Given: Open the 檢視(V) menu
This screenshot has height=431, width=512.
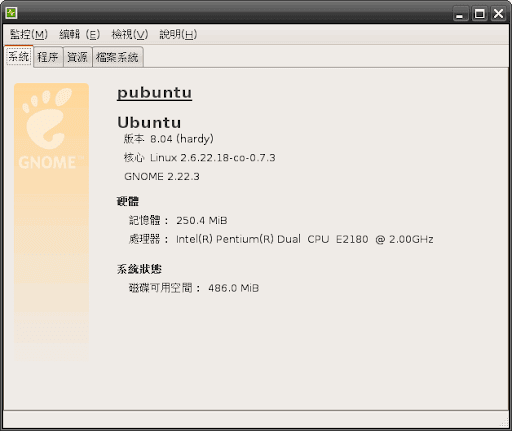Looking at the screenshot, I should [130, 34].
